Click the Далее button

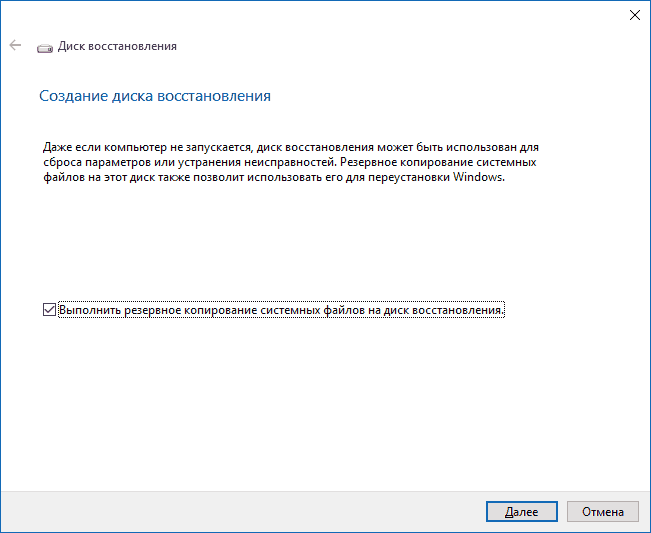(x=521, y=511)
